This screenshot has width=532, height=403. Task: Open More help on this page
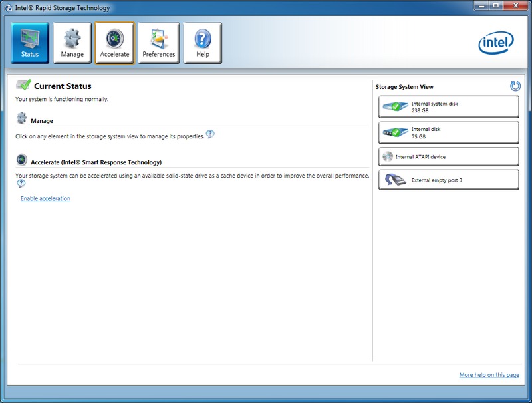[x=489, y=375]
